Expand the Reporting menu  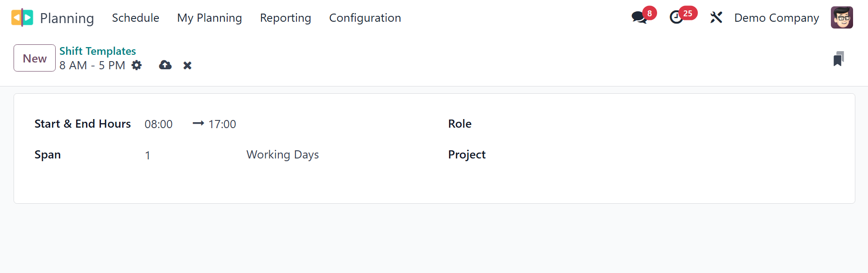click(285, 18)
